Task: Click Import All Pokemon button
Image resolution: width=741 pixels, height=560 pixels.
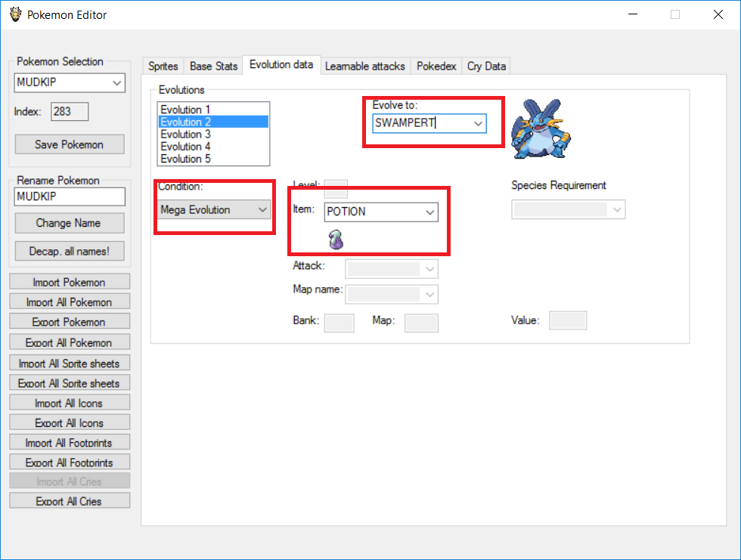Action: coord(70,302)
